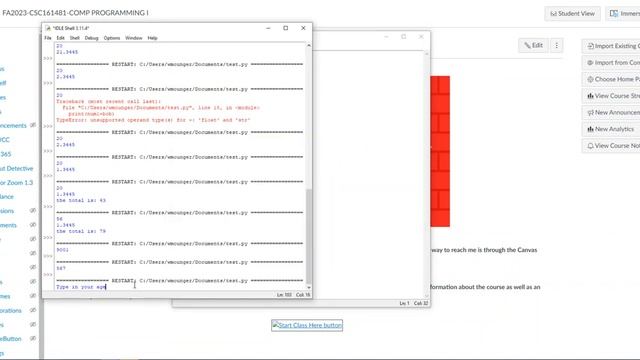Click the red "Traceback (most recent call last)" line

(108, 101)
